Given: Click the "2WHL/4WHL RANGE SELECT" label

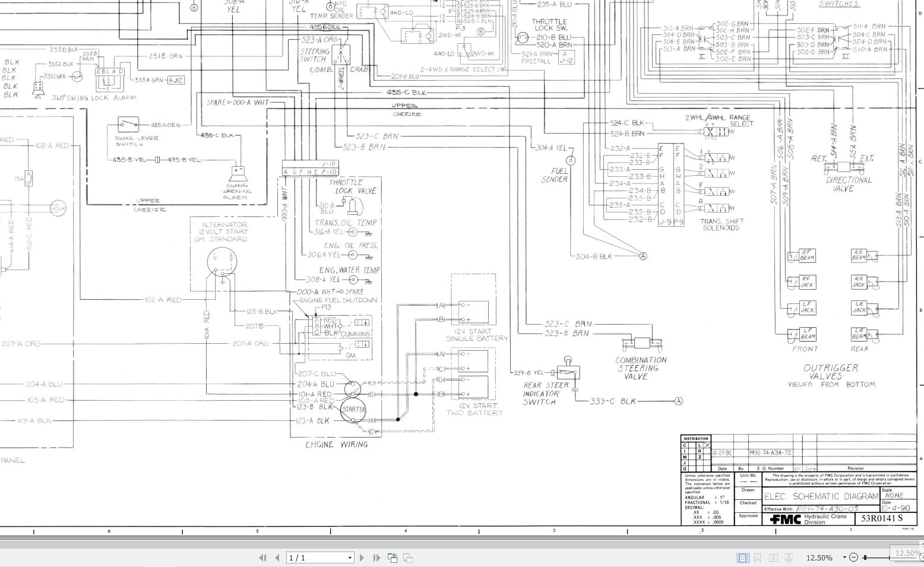Looking at the screenshot, I should (719, 121).
